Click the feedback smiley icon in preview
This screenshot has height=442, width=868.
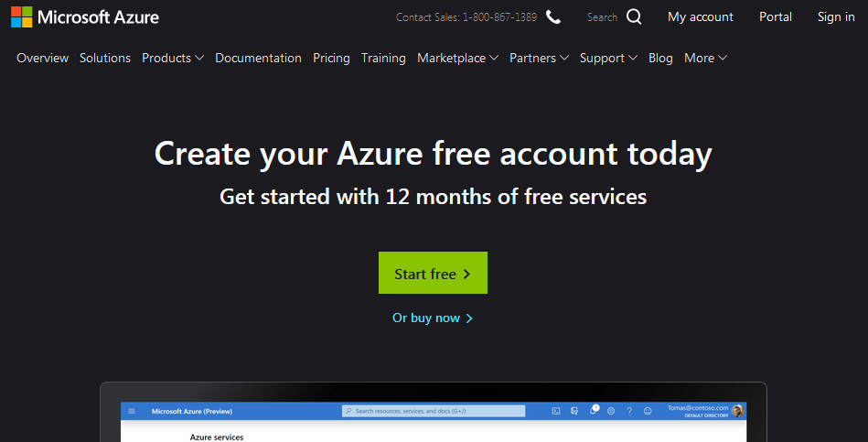648,411
